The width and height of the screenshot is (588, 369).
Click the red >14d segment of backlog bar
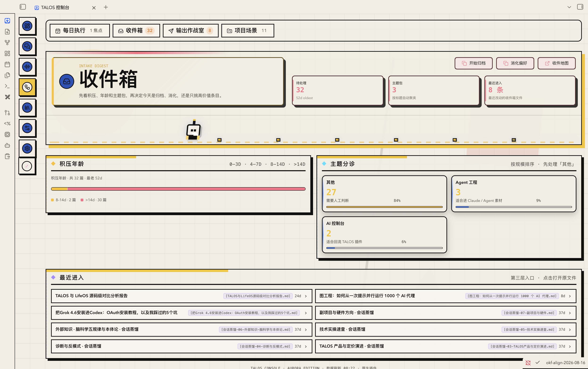coord(186,189)
